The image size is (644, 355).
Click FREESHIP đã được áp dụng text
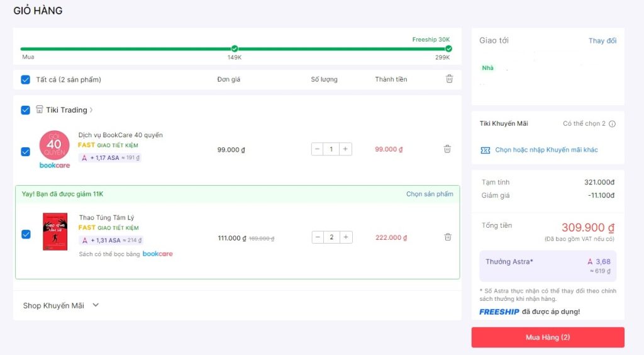pyautogui.click(x=530, y=312)
